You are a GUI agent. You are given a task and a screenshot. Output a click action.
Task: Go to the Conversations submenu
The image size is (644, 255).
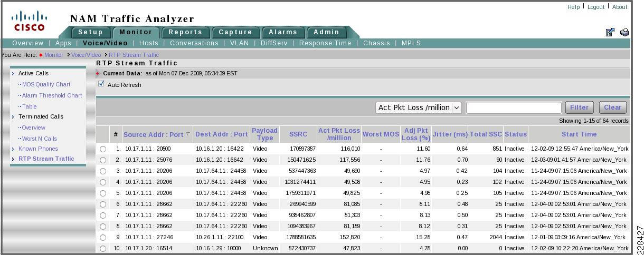click(x=194, y=43)
